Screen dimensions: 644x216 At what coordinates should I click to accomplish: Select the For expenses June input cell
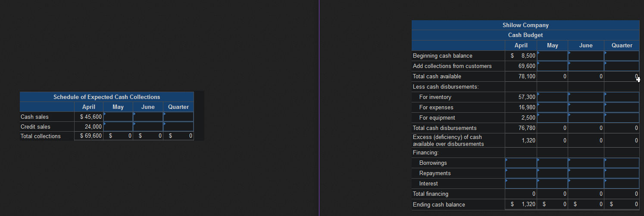click(586, 107)
